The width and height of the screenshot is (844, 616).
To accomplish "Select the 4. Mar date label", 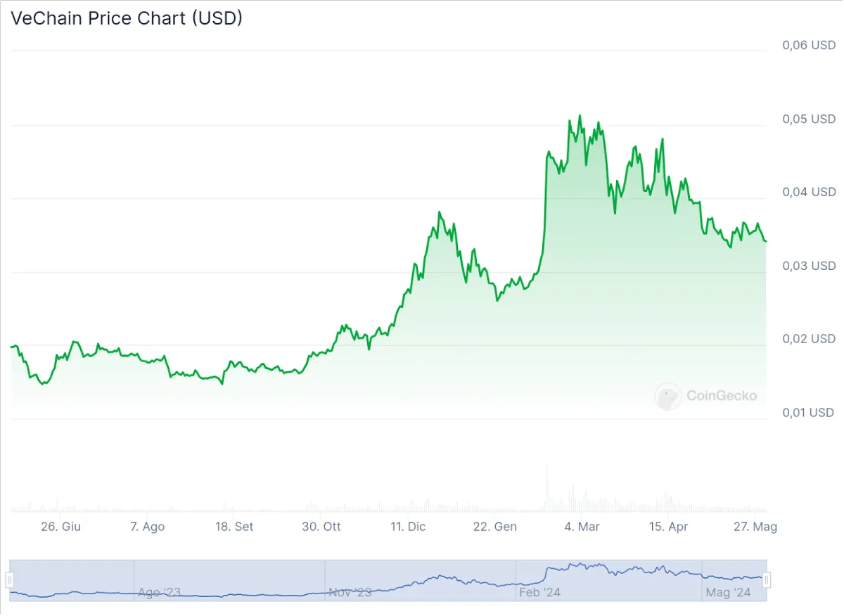I will point(581,527).
